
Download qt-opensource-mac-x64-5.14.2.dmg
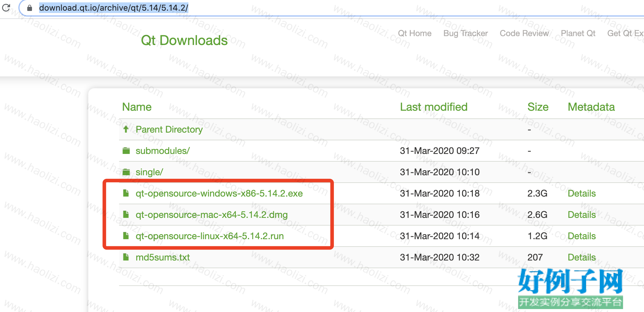pyautogui.click(x=212, y=215)
